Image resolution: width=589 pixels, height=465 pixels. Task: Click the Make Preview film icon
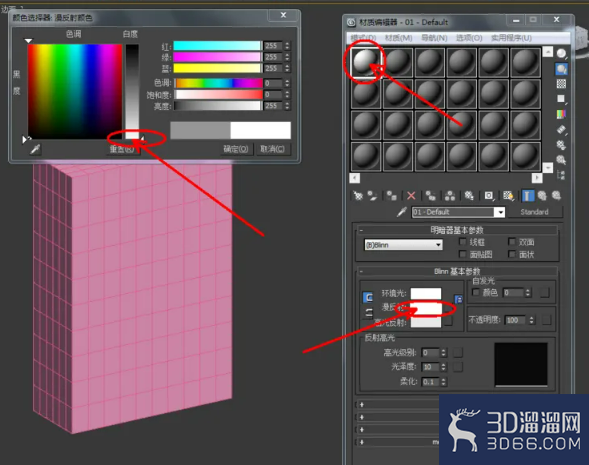(x=561, y=130)
